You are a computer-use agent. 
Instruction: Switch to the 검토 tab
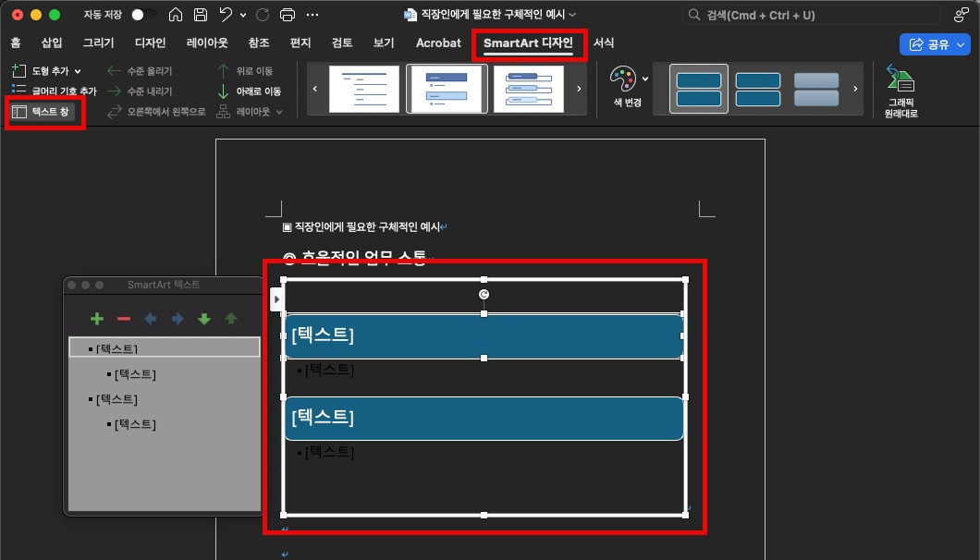coord(342,43)
